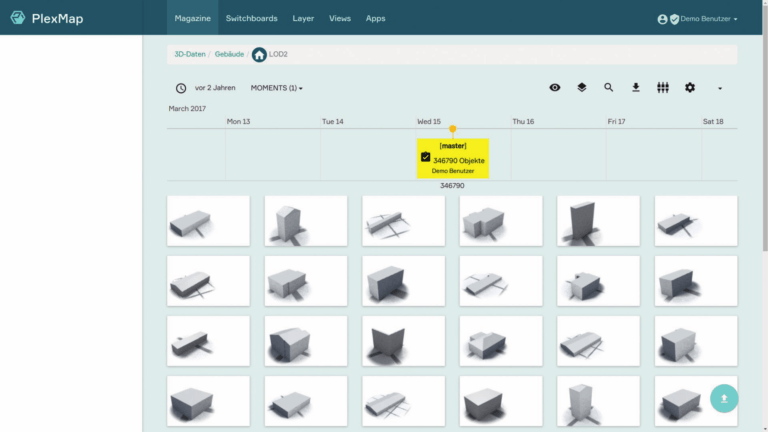Expand the caret dropdown beside the gear
Viewport: 768px width, 432px height.
coord(720,88)
